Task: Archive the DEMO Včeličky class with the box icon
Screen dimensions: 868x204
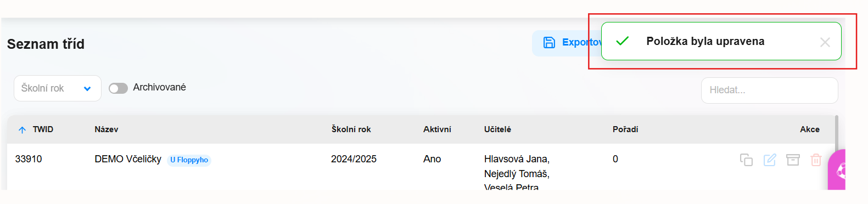Action: pyautogui.click(x=793, y=160)
